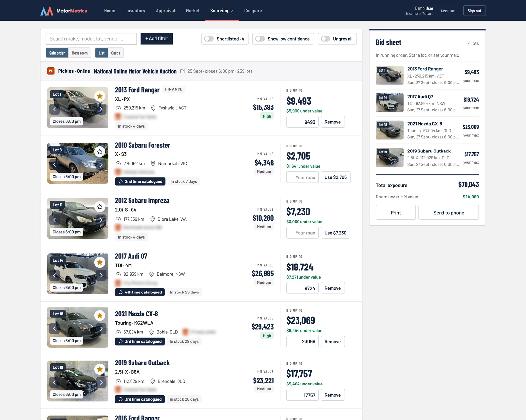Remove the 2019 Subaru Outback bid
Viewport: 526px width, 420px height.
tap(333, 395)
